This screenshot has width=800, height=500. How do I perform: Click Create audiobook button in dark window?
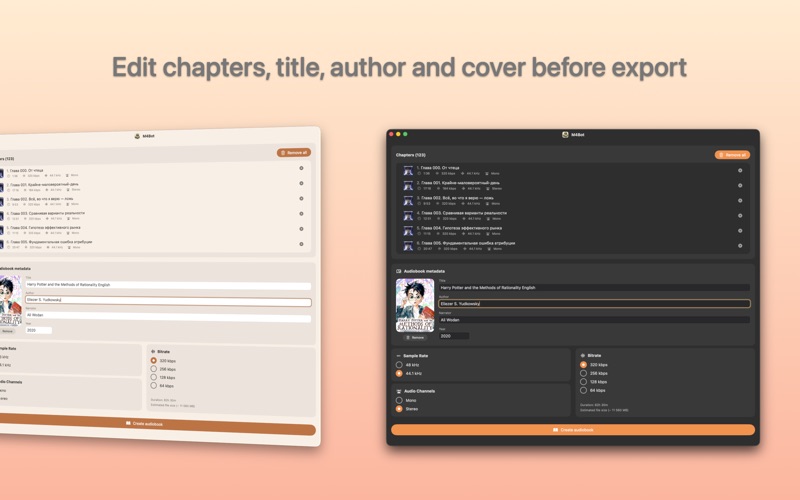(x=573, y=430)
